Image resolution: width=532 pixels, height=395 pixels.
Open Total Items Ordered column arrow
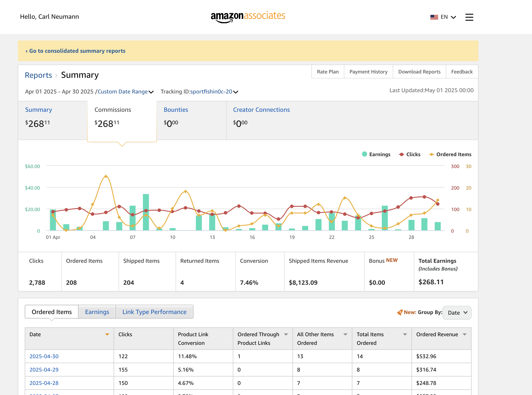(x=405, y=334)
